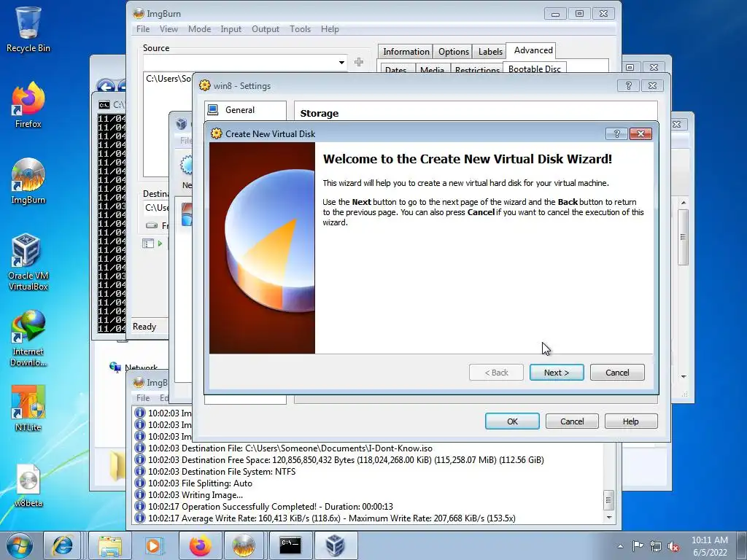Select the NTLite desktop shortcut
This screenshot has width=747, height=560.
click(x=28, y=408)
